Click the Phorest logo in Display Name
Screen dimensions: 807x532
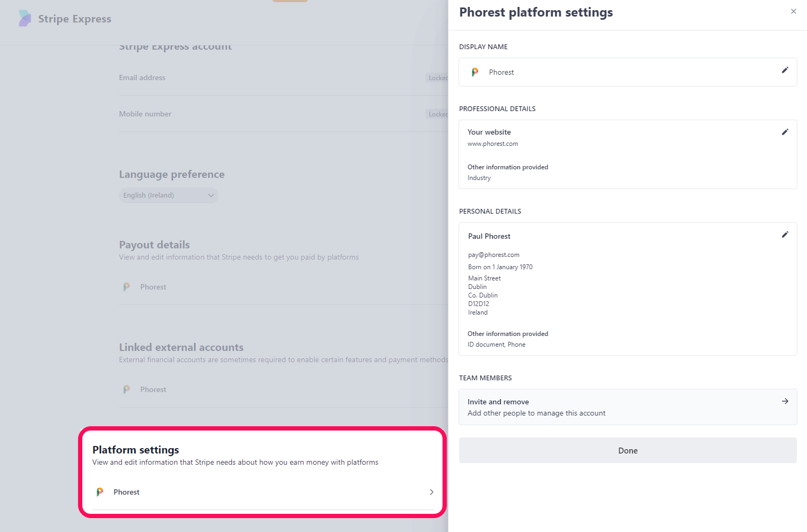(475, 72)
